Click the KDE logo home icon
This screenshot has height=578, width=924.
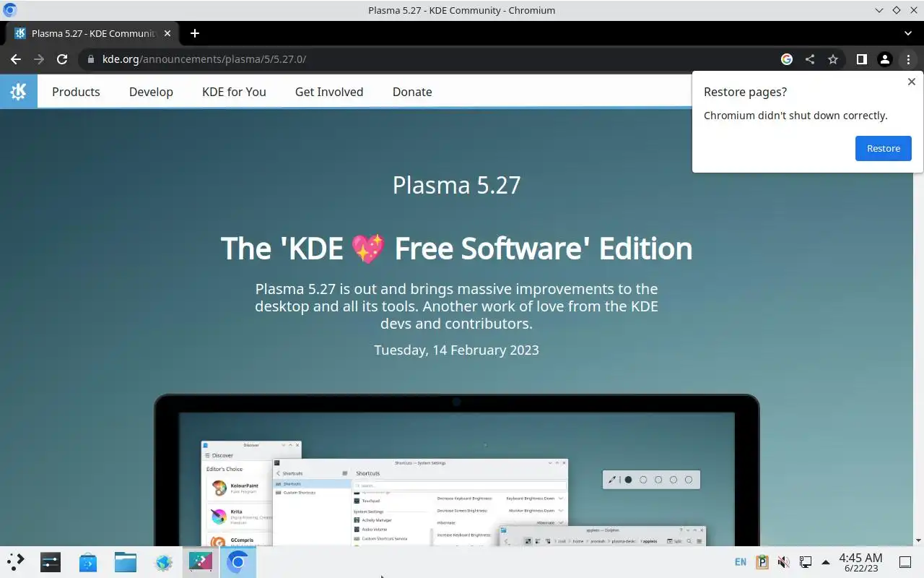coord(19,92)
